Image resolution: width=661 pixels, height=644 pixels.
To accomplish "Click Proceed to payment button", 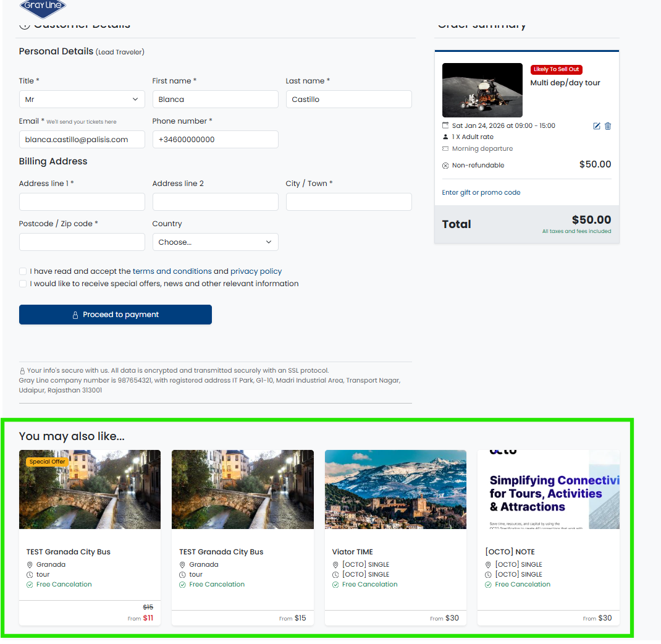I will 115,315.
